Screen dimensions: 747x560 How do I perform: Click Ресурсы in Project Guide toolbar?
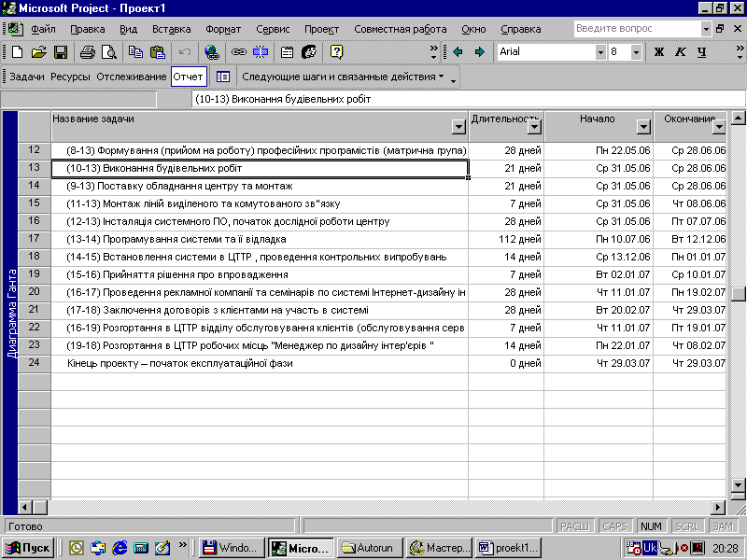click(70, 77)
